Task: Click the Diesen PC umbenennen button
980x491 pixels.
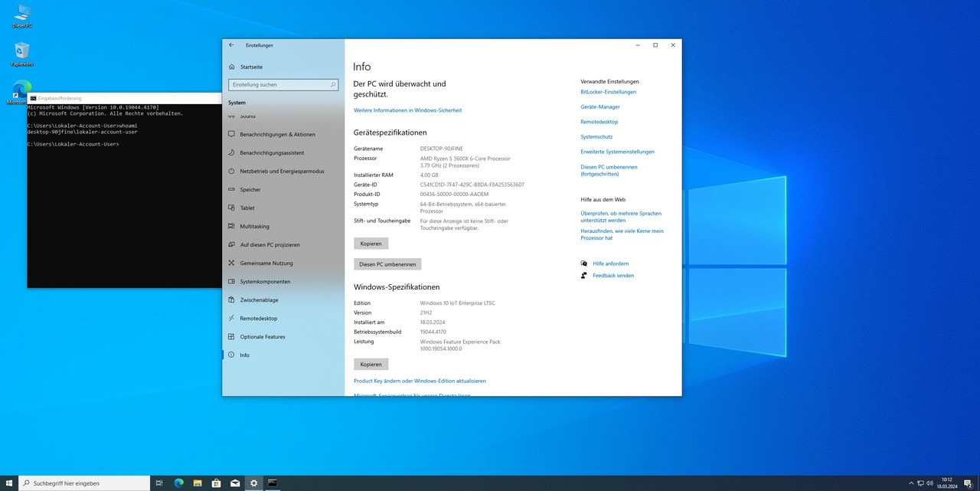Action: (x=387, y=264)
